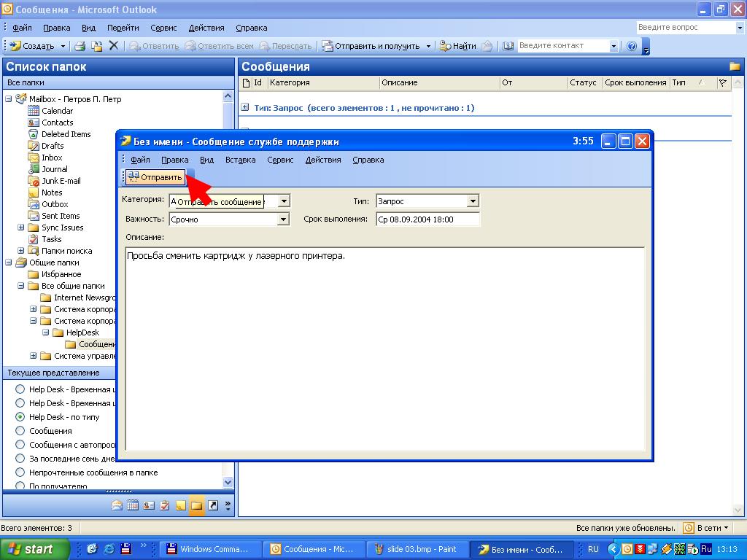Expand the Тип: Запрос message group
The image size is (747, 560).
tap(245, 107)
